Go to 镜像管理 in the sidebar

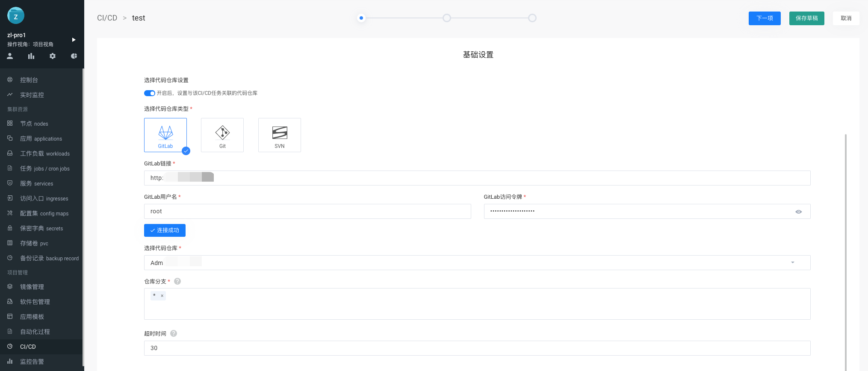pos(32,287)
